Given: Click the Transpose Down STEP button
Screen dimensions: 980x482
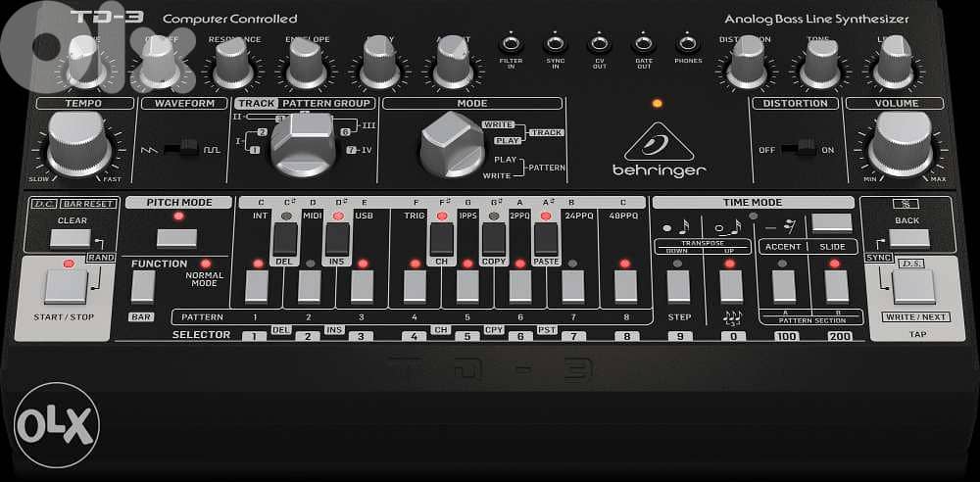Looking at the screenshot, I should point(678,287).
